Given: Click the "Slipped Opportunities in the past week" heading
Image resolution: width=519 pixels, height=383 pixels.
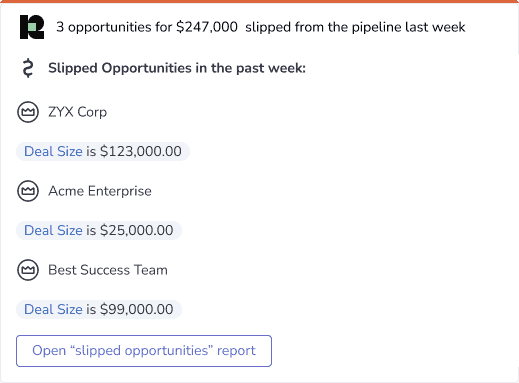Looking at the screenshot, I should pyautogui.click(x=177, y=68).
